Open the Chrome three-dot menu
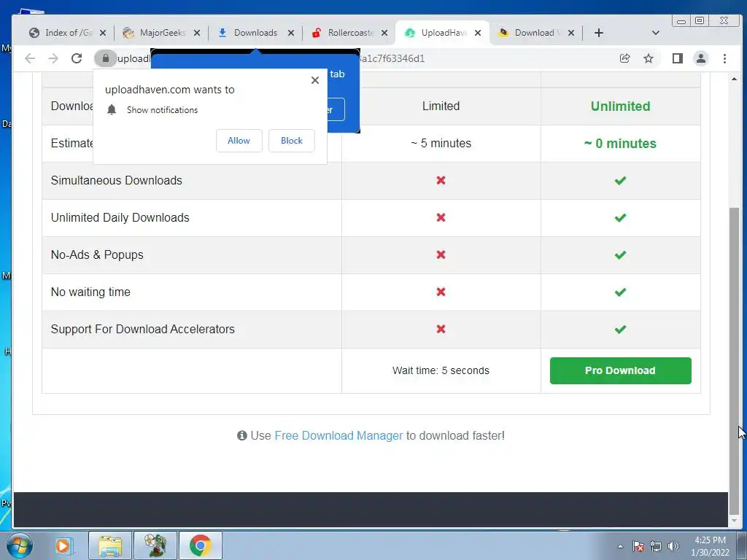 point(724,58)
